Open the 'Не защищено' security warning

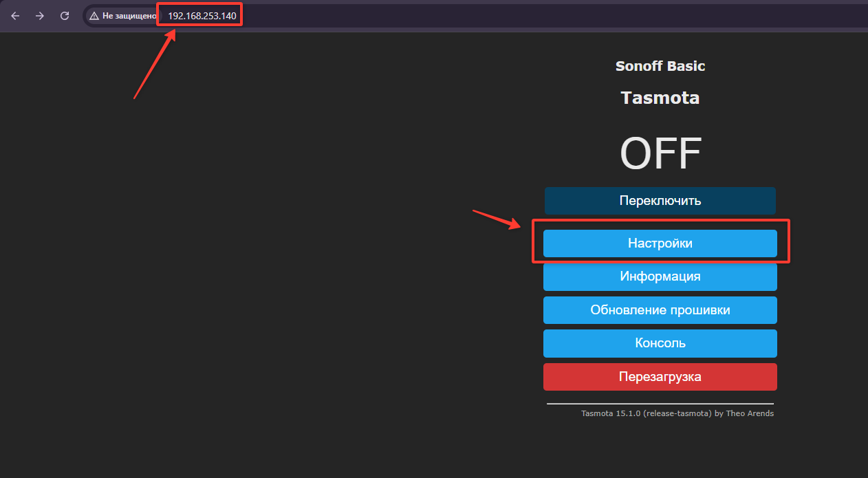[124, 15]
